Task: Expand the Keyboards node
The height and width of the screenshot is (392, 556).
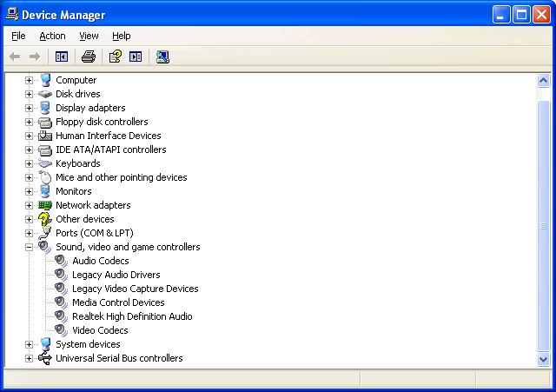Action: (x=29, y=164)
